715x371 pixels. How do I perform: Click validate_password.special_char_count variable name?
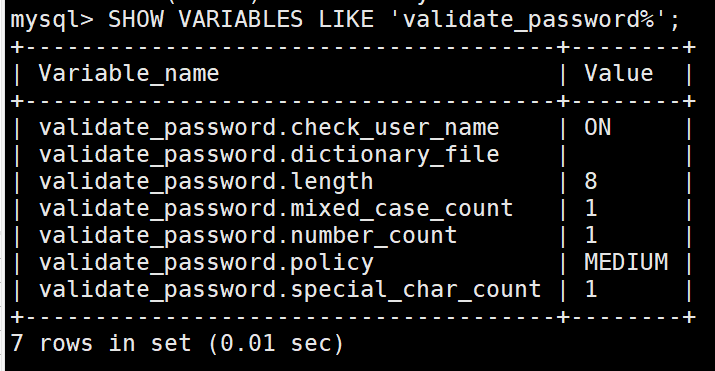(x=290, y=290)
